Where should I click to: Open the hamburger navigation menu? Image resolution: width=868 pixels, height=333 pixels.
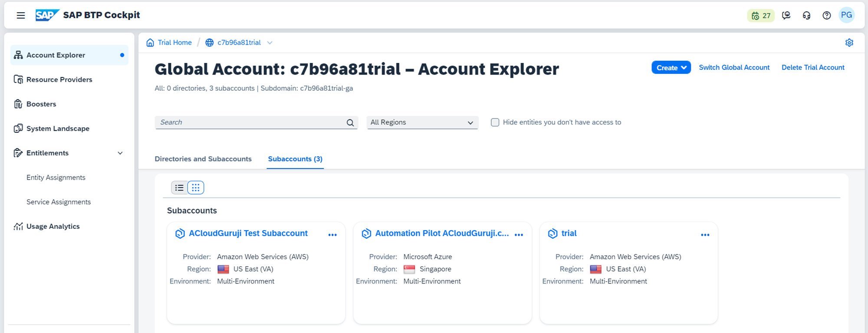[20, 16]
